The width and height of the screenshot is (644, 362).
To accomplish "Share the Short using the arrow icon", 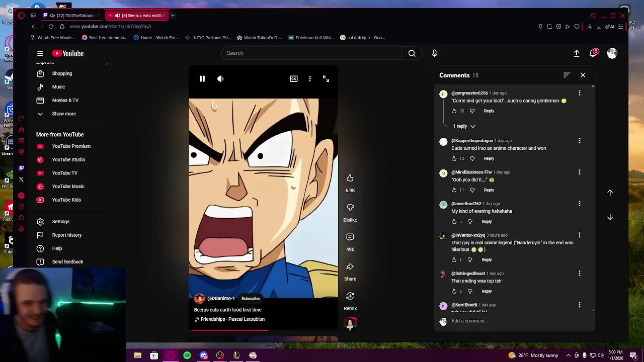I will pyautogui.click(x=350, y=266).
